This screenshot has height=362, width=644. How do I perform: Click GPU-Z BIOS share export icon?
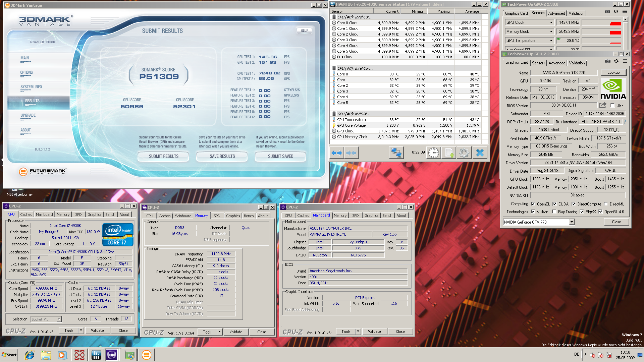pos(603,105)
